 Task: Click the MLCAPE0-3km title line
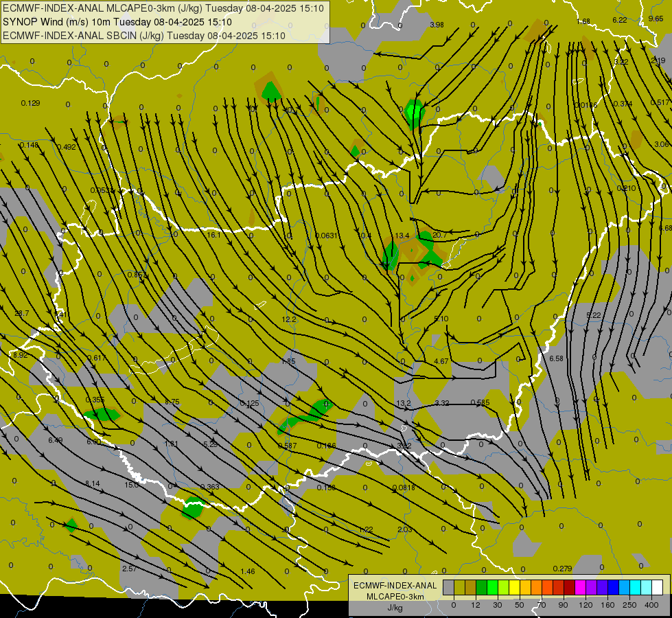point(163,8)
